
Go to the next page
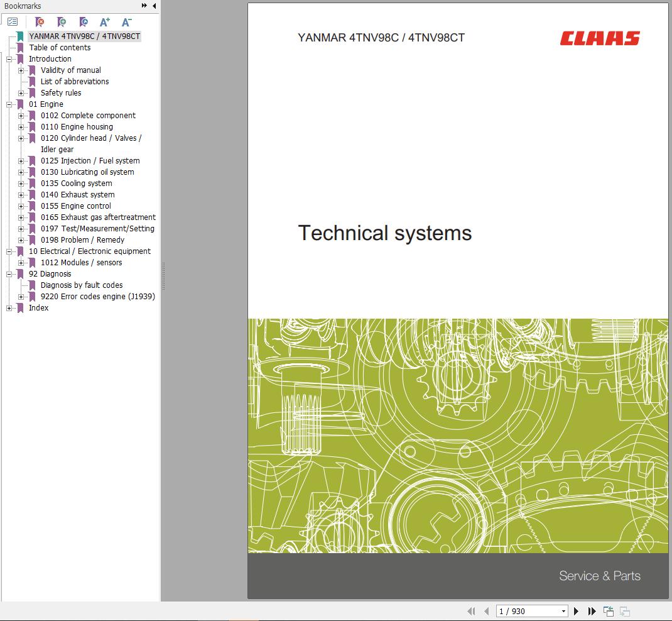pos(576,611)
